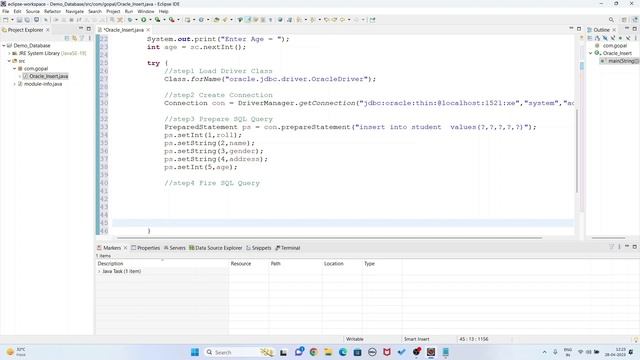Close the Project Explorer view

[x=48, y=30]
